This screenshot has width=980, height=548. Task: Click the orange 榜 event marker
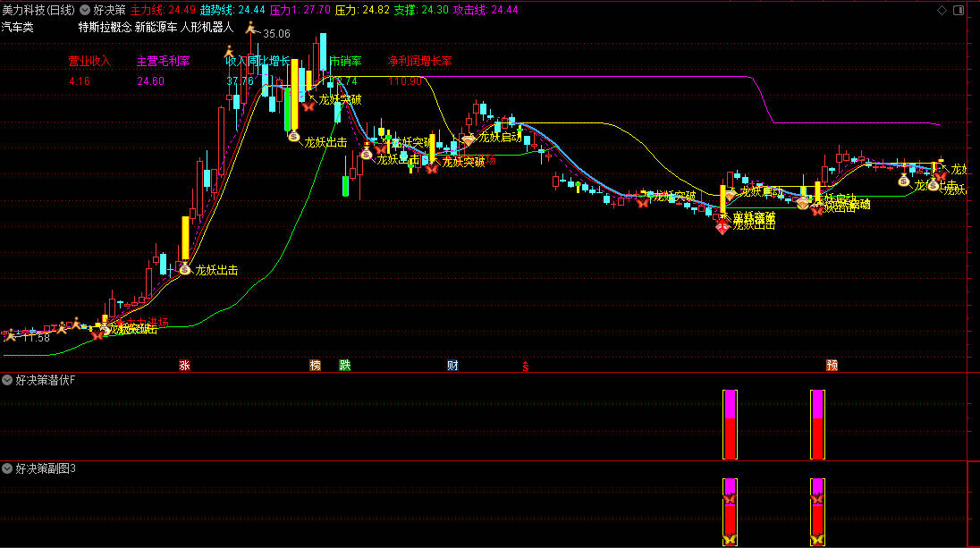pyautogui.click(x=316, y=366)
